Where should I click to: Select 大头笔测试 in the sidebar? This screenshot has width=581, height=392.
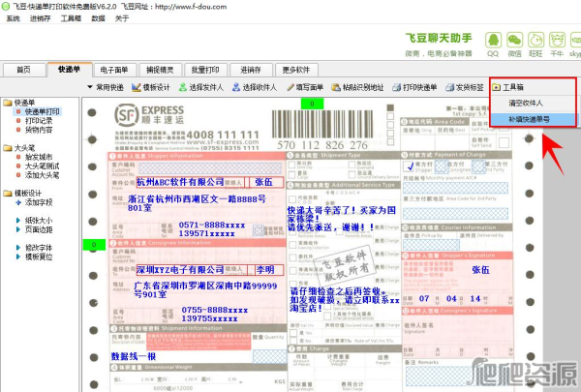pyautogui.click(x=42, y=166)
